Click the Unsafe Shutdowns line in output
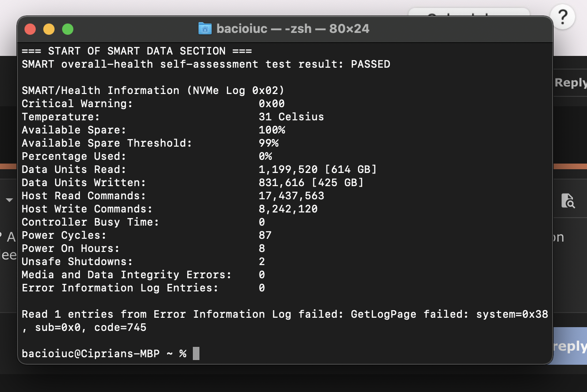The height and width of the screenshot is (392, 587). click(77, 261)
